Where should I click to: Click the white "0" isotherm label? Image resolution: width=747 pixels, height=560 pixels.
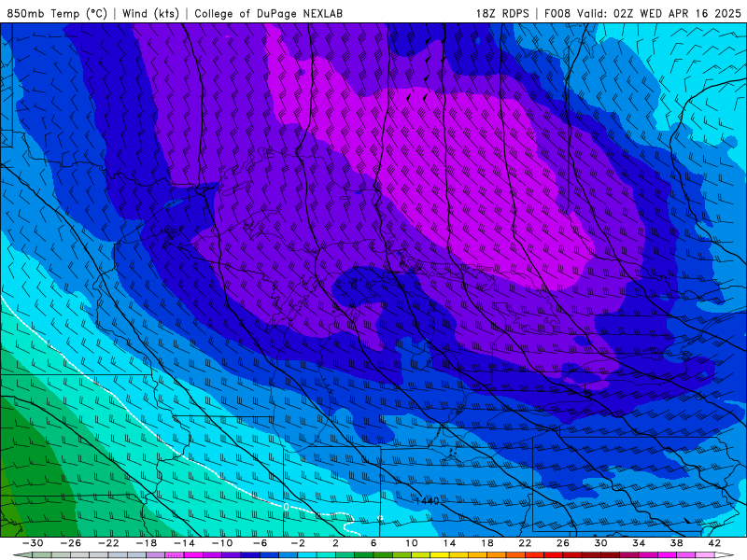tap(286, 507)
